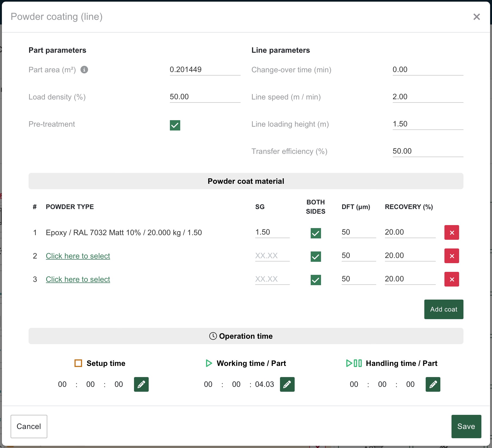Toggle the Pre-treatment checkbox
This screenshot has width=492, height=448.
175,125
